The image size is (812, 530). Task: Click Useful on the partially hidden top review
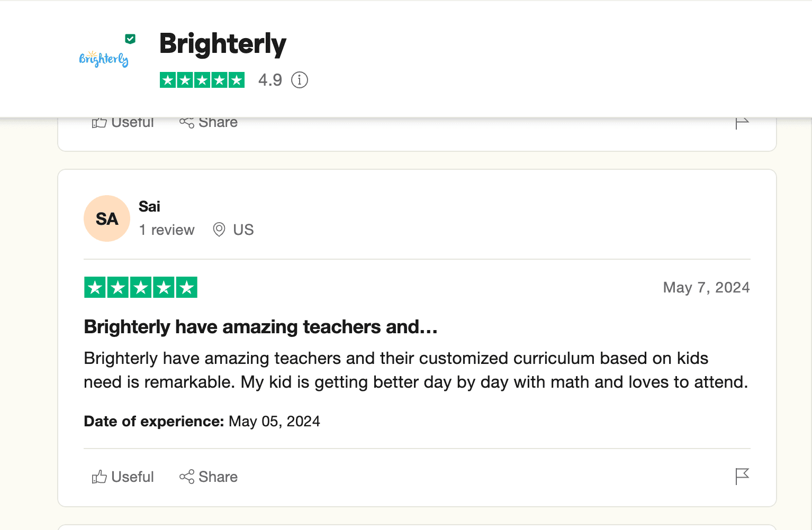[x=123, y=123]
